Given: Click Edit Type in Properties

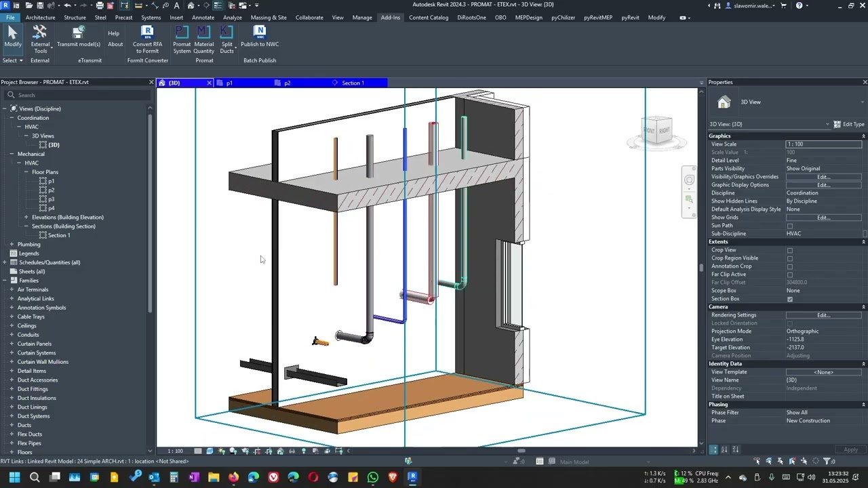Looking at the screenshot, I should coord(849,124).
